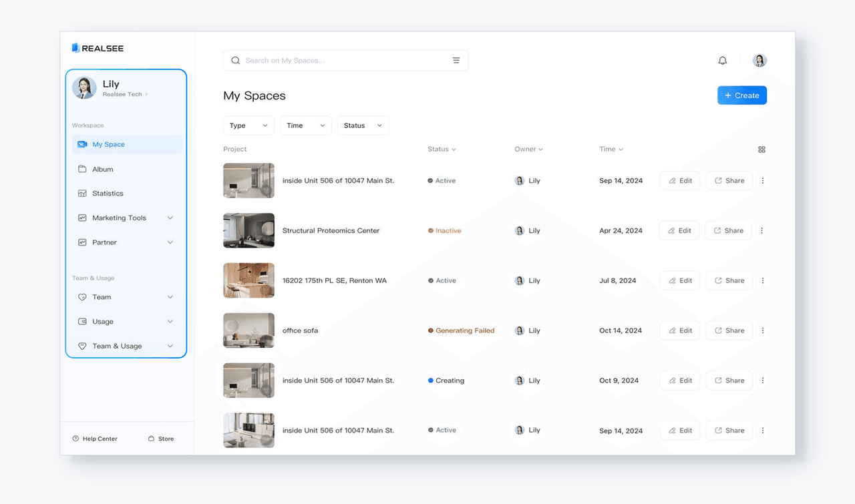Viewport: 855px width, 504px height.
Task: Sort by Status column header
Action: coord(442,150)
